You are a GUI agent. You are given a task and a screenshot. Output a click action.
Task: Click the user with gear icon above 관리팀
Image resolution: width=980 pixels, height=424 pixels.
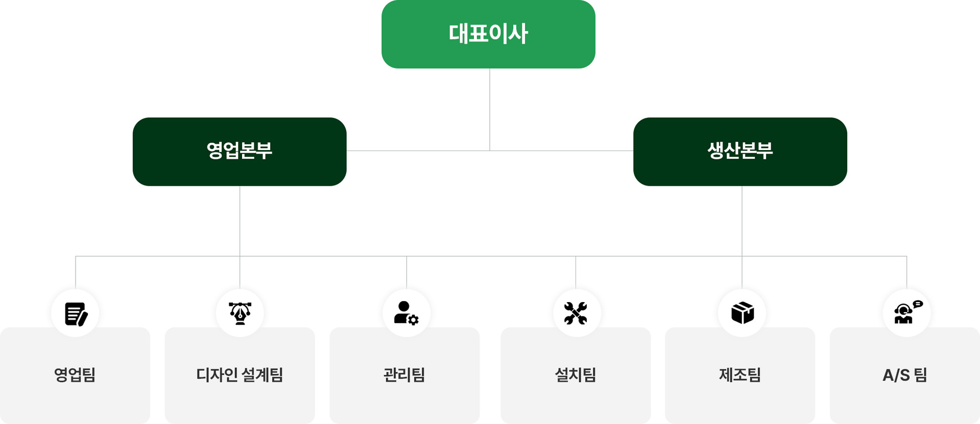[x=406, y=313]
